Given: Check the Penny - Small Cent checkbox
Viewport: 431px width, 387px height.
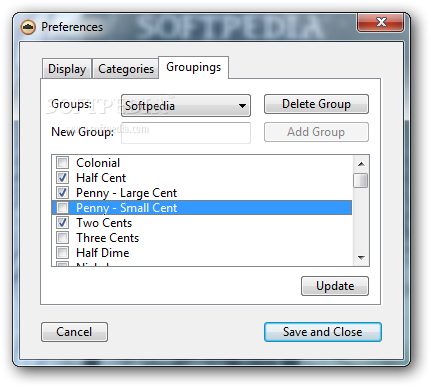Looking at the screenshot, I should [62, 208].
